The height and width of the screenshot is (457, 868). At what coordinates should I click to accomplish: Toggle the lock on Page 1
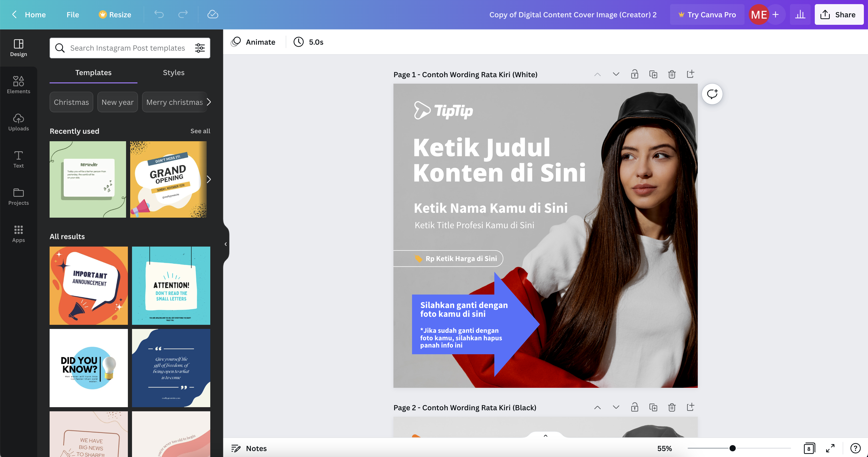[x=634, y=74]
